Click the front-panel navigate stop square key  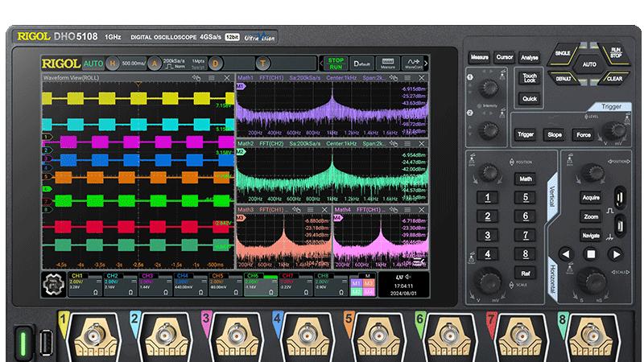click(591, 254)
